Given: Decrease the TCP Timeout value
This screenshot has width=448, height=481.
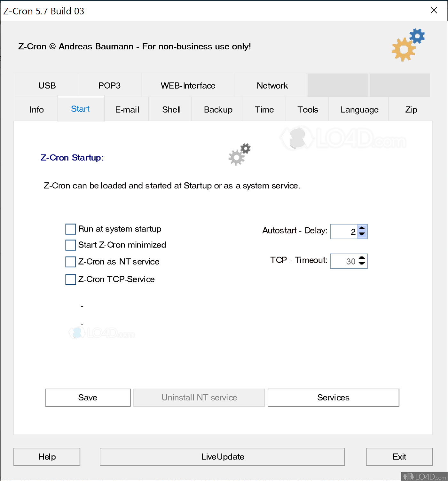Looking at the screenshot, I should 362,264.
